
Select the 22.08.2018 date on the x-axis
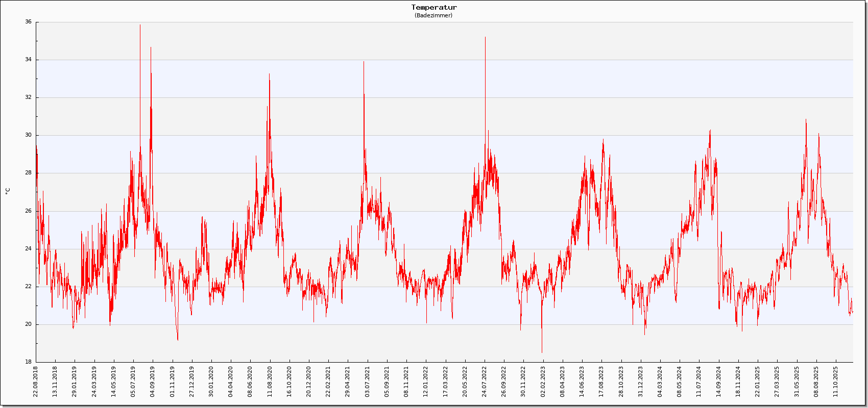point(36,381)
